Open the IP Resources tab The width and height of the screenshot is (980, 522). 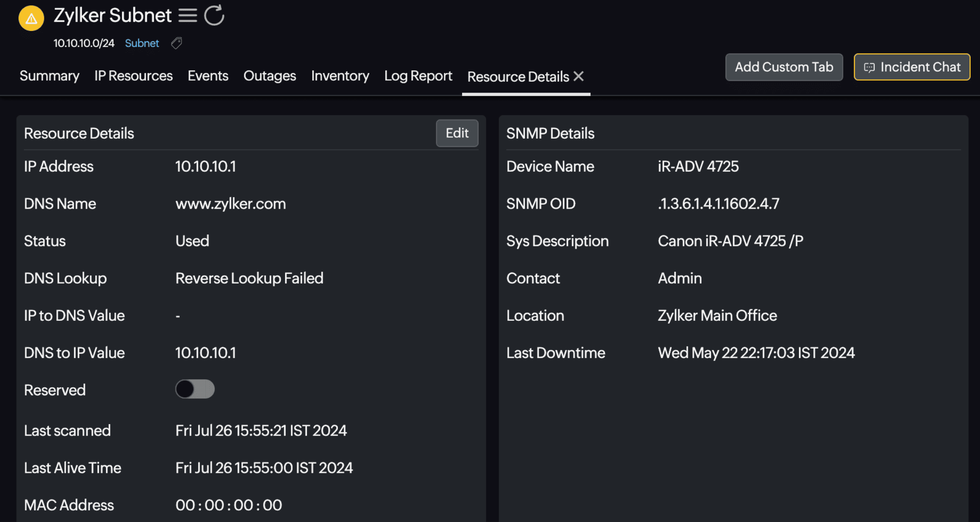(x=133, y=76)
